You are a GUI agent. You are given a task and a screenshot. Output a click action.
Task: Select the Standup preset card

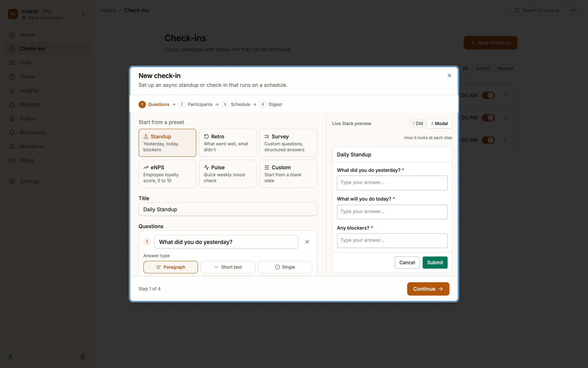(x=167, y=143)
